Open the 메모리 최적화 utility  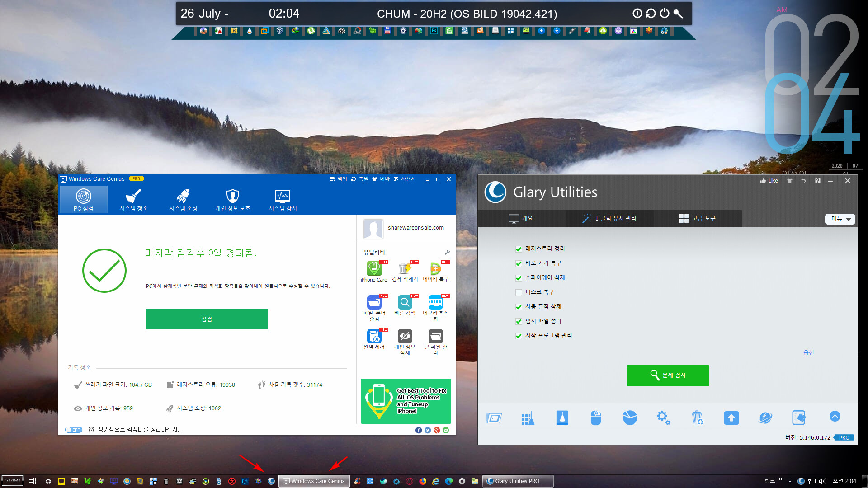[x=436, y=308]
